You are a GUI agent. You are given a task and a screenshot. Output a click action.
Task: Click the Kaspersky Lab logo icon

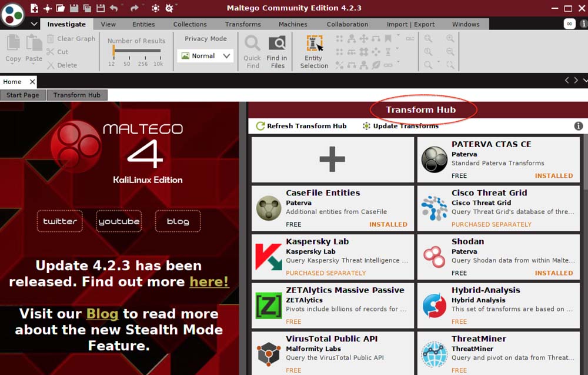coord(268,256)
